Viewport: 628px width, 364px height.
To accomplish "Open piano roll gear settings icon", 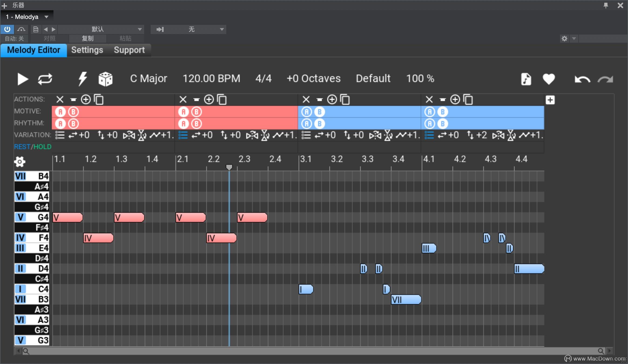I will pyautogui.click(x=20, y=162).
